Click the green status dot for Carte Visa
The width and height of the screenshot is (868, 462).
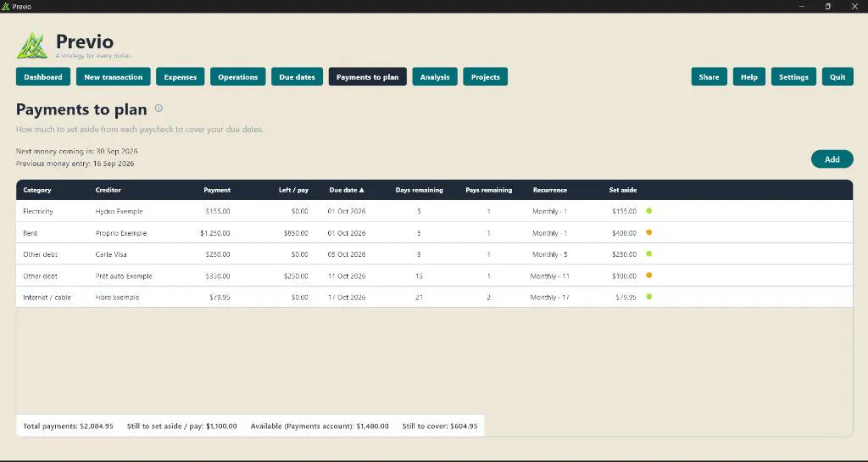coord(648,254)
